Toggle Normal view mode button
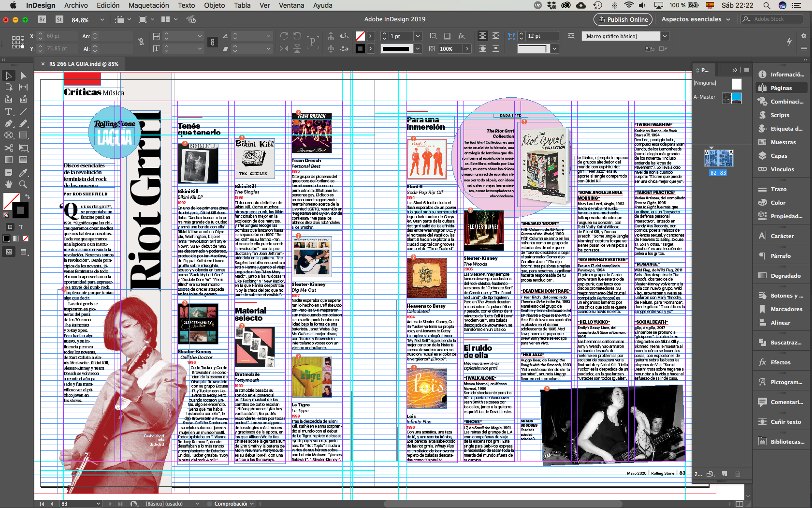 [9, 252]
